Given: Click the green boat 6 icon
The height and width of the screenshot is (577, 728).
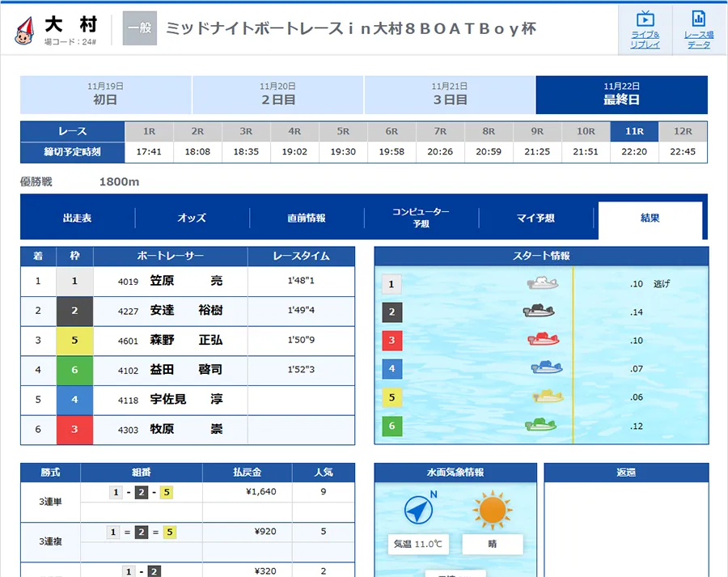Looking at the screenshot, I should 540,425.
